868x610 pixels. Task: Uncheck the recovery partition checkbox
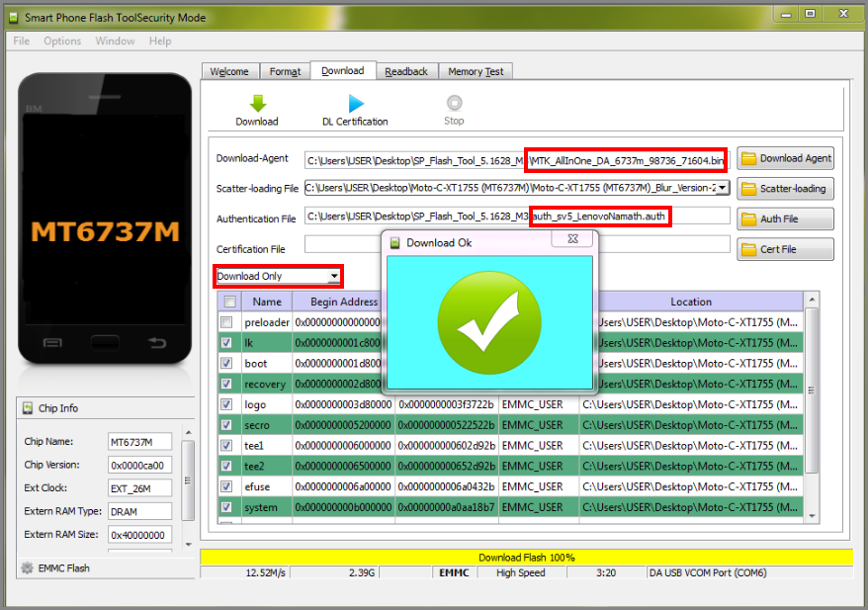pyautogui.click(x=226, y=384)
